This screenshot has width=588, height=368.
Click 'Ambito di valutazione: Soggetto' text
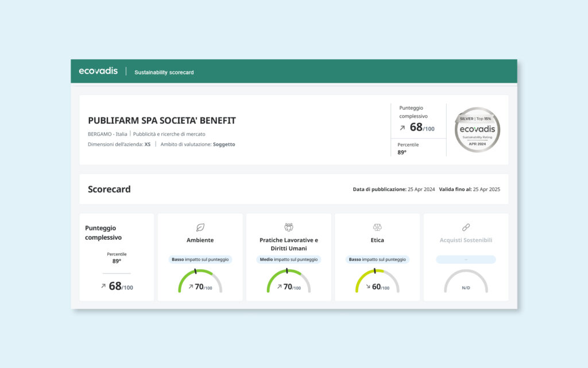pos(198,144)
